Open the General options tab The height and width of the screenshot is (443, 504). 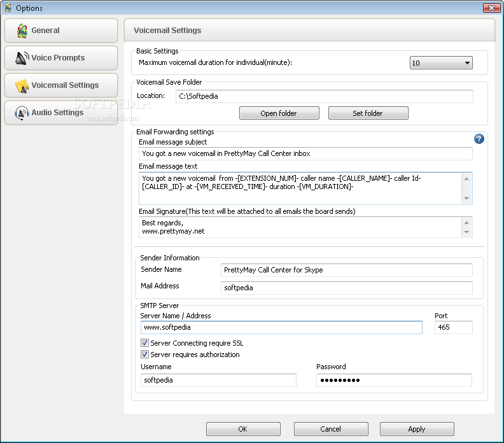[x=61, y=31]
